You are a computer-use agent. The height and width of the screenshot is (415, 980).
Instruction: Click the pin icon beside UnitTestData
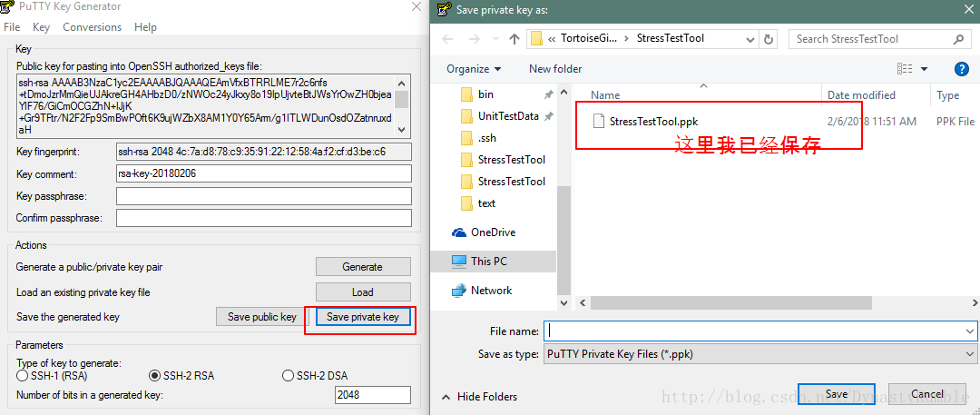click(548, 116)
